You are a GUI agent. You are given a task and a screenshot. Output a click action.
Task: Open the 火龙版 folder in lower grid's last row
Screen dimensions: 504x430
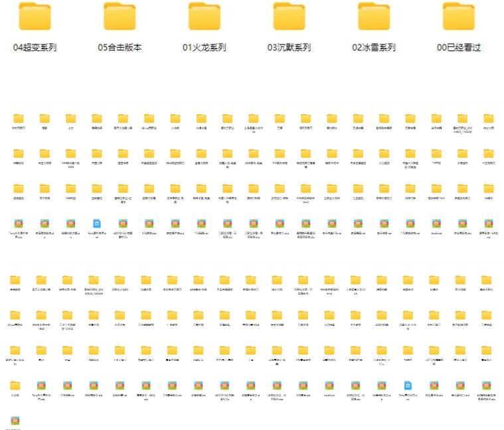tap(15, 385)
